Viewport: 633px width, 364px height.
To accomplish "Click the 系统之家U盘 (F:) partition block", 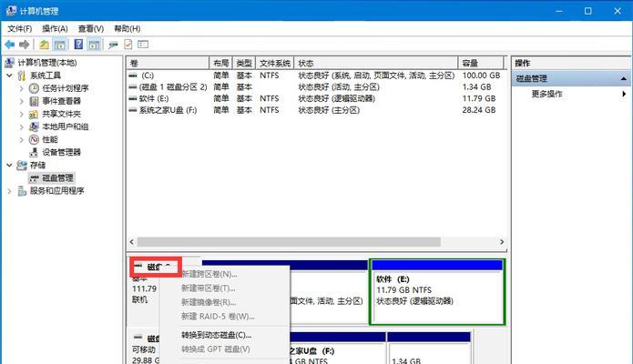I will [x=338, y=349].
